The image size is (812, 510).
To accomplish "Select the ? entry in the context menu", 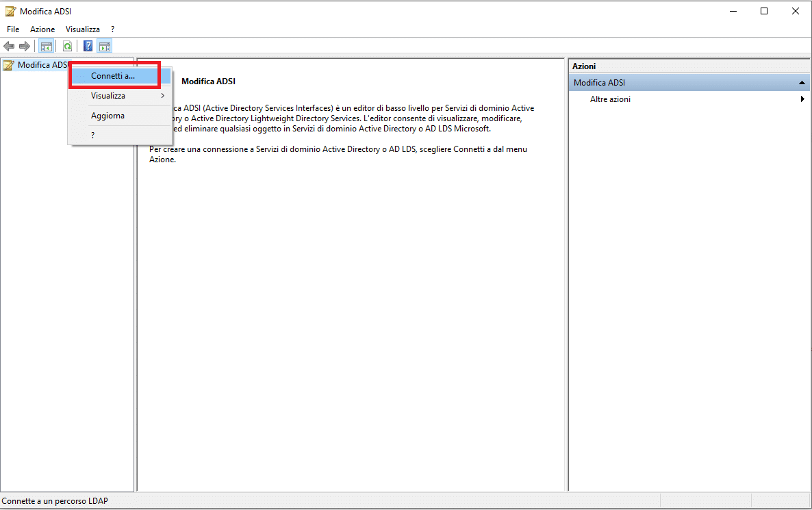I will 120,135.
